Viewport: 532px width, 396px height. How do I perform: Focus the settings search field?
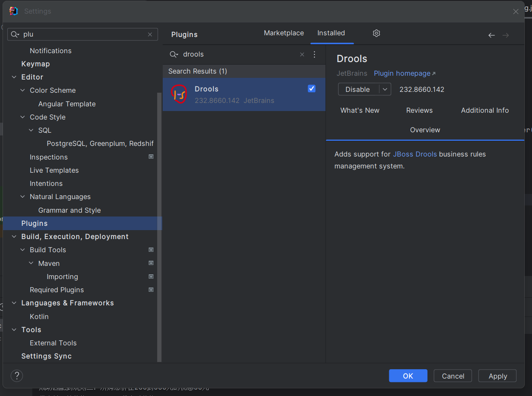(82, 34)
